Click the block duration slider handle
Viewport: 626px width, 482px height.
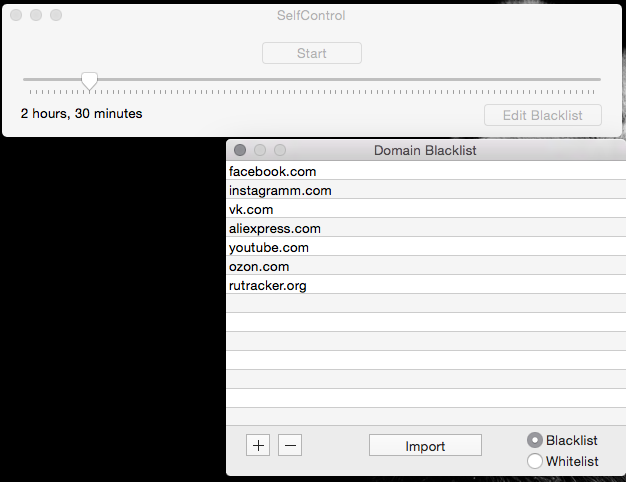tap(89, 81)
